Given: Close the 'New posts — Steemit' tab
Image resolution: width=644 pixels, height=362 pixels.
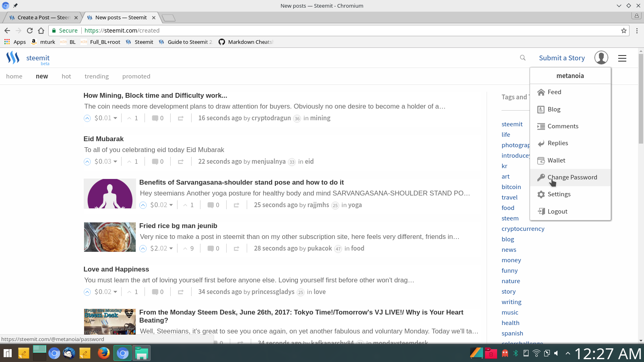Looking at the screenshot, I should point(154,18).
